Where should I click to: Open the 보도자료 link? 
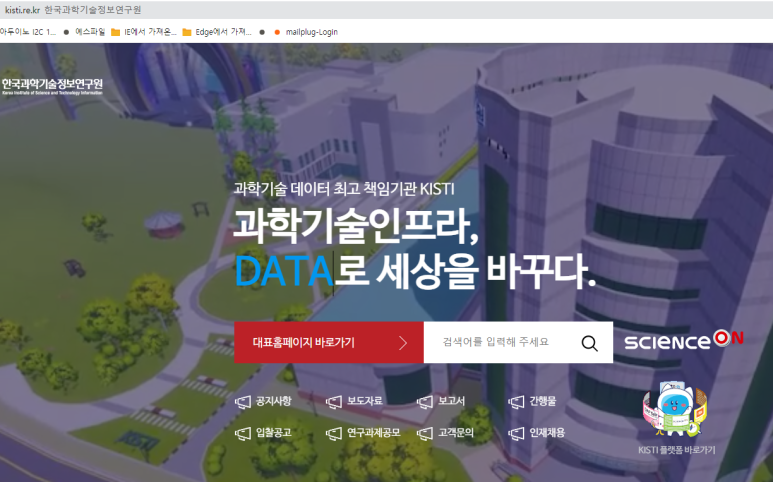[365, 401]
